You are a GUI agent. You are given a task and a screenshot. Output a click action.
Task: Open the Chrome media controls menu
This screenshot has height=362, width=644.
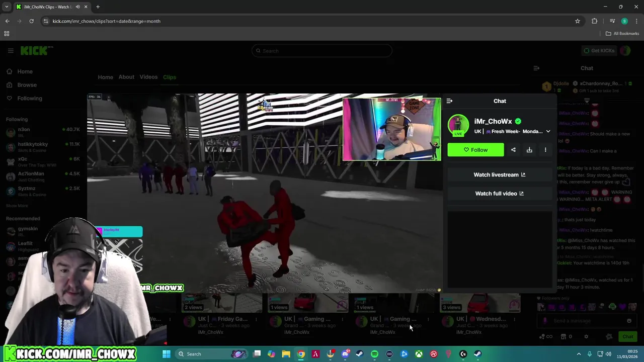click(x=612, y=21)
